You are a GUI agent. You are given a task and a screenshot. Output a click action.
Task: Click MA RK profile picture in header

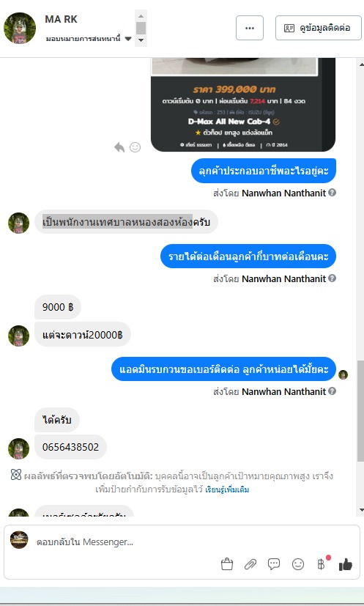coord(20,28)
